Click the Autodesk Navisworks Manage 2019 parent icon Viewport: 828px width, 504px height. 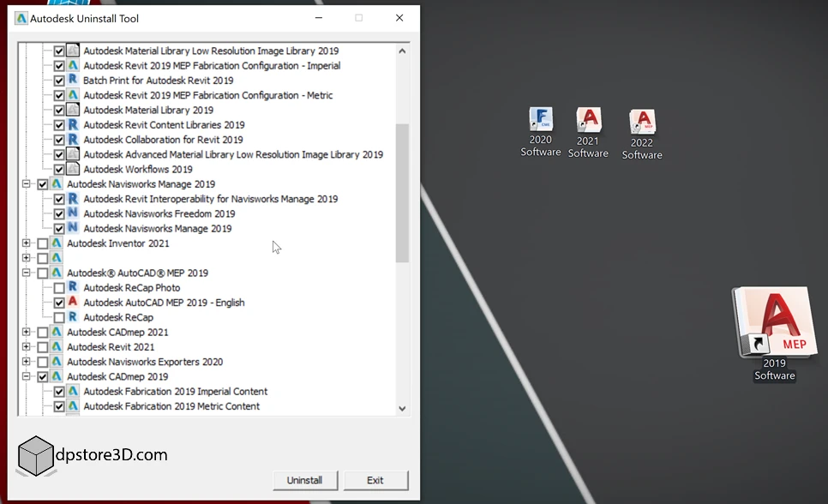tap(57, 183)
